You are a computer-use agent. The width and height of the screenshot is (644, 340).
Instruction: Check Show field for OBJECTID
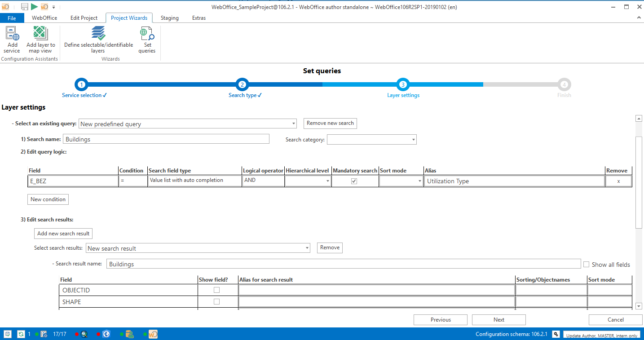(x=216, y=290)
